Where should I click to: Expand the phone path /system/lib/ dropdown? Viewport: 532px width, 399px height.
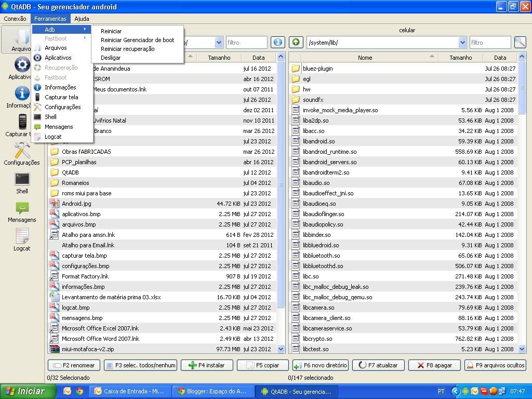tap(462, 43)
